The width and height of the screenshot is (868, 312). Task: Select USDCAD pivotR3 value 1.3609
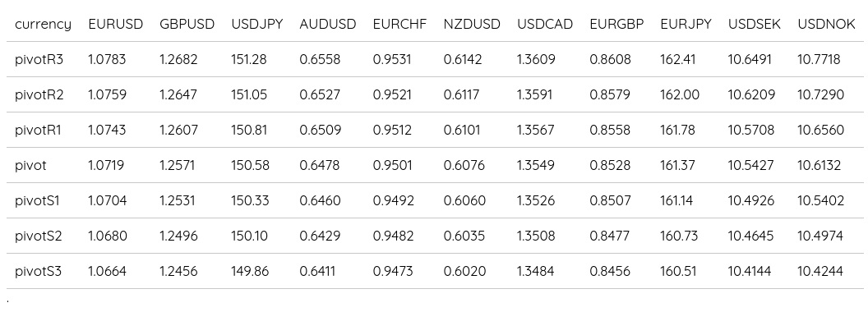(536, 59)
